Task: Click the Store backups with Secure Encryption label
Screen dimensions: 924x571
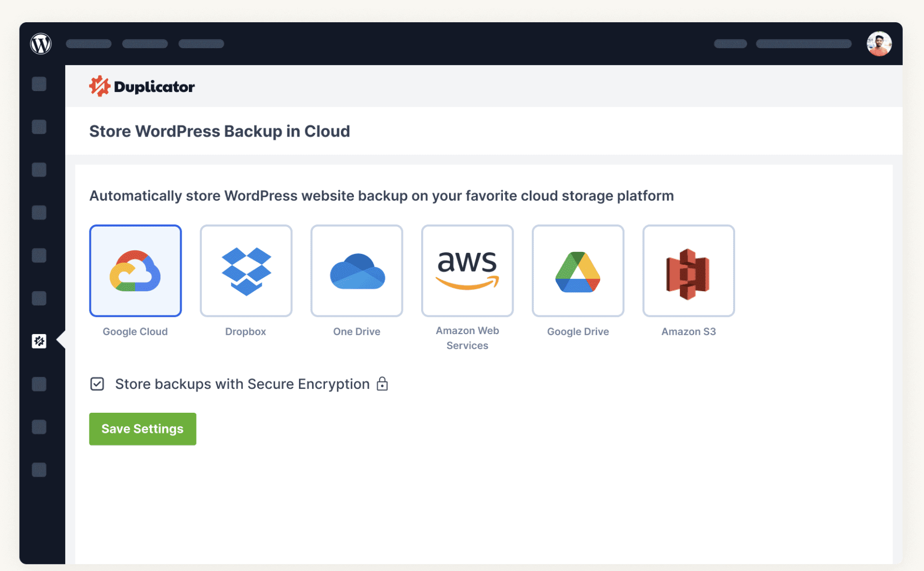Action: [242, 384]
